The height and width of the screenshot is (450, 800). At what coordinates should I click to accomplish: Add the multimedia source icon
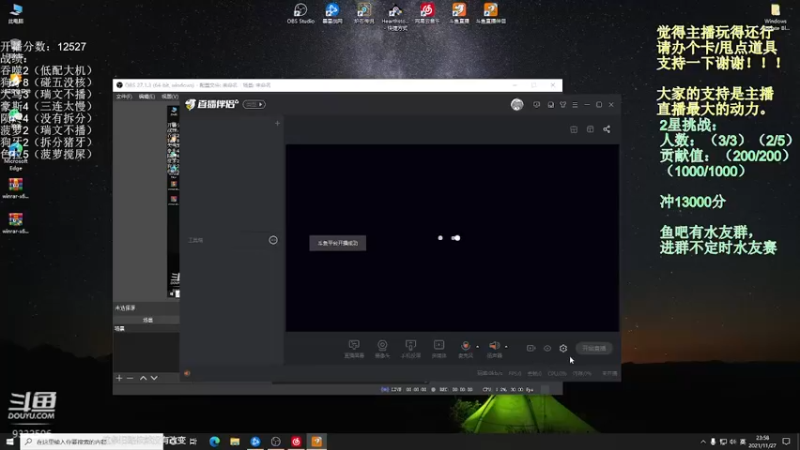click(439, 348)
